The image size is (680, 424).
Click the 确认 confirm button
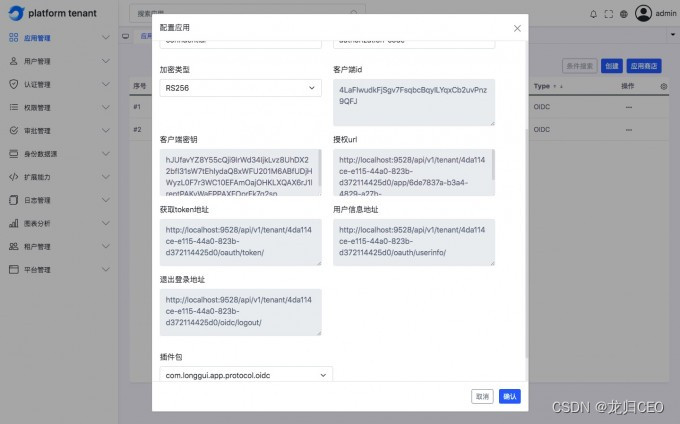pos(510,396)
